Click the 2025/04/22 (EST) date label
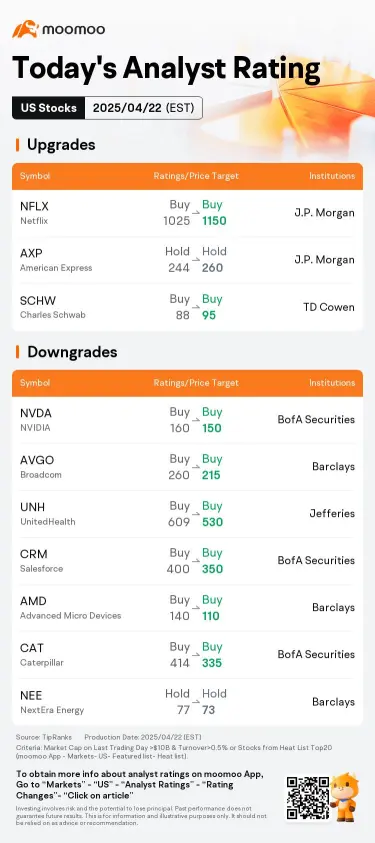Screen dimensions: 375x843 pyautogui.click(x=143, y=108)
